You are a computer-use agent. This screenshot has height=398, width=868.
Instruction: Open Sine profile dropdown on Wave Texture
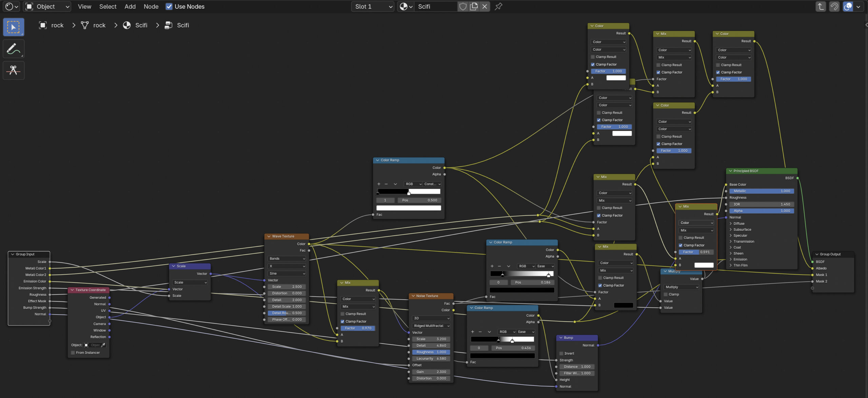coord(287,273)
